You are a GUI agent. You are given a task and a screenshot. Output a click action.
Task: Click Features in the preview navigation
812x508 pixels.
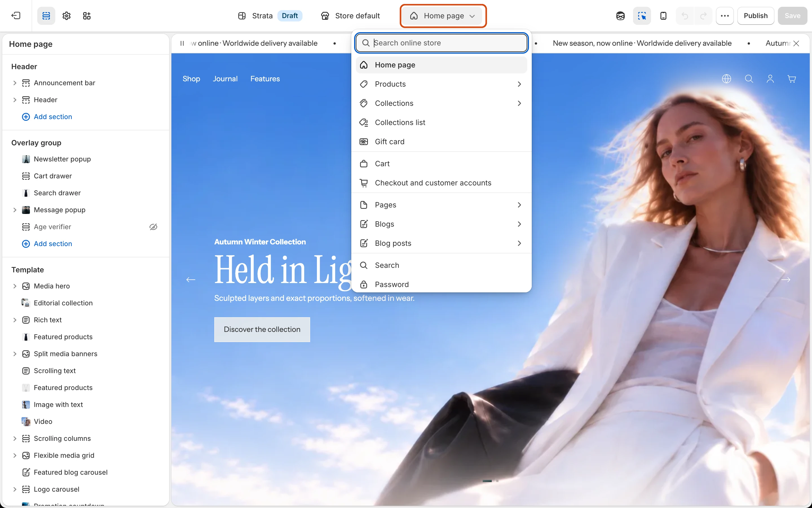[265, 79]
